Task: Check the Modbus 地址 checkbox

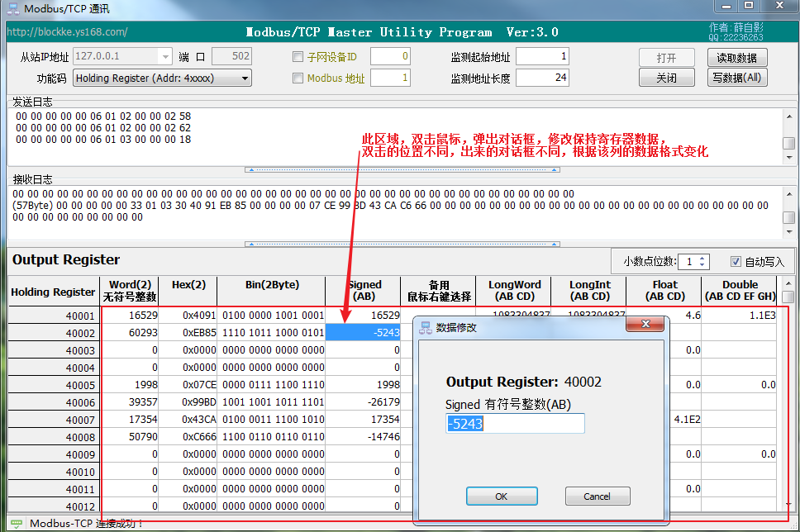Action: [298, 78]
